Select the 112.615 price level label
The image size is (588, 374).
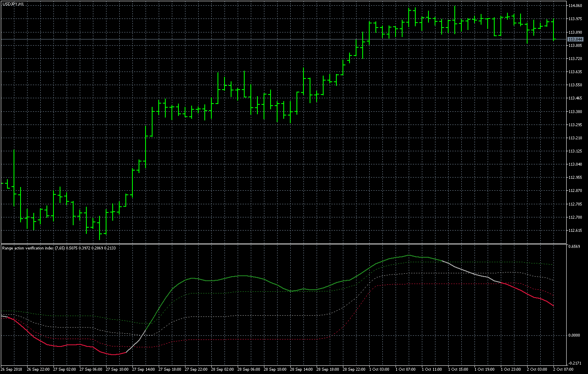point(575,231)
